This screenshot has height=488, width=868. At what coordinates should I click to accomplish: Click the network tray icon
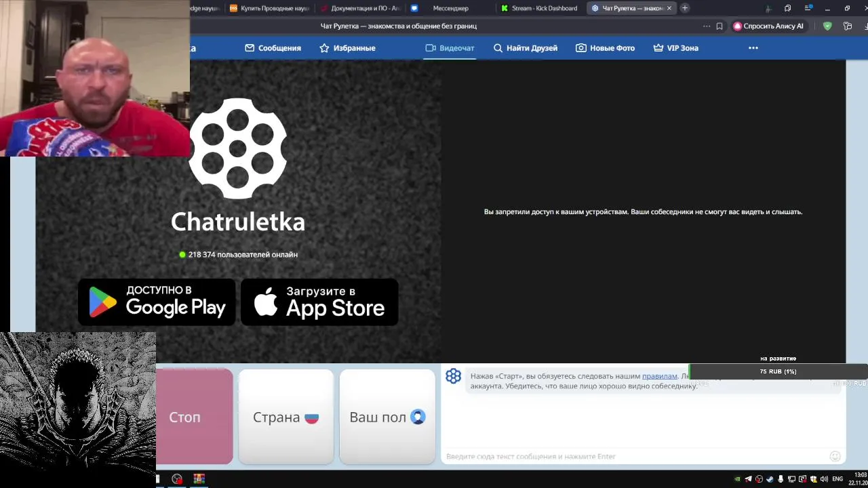[791, 479]
